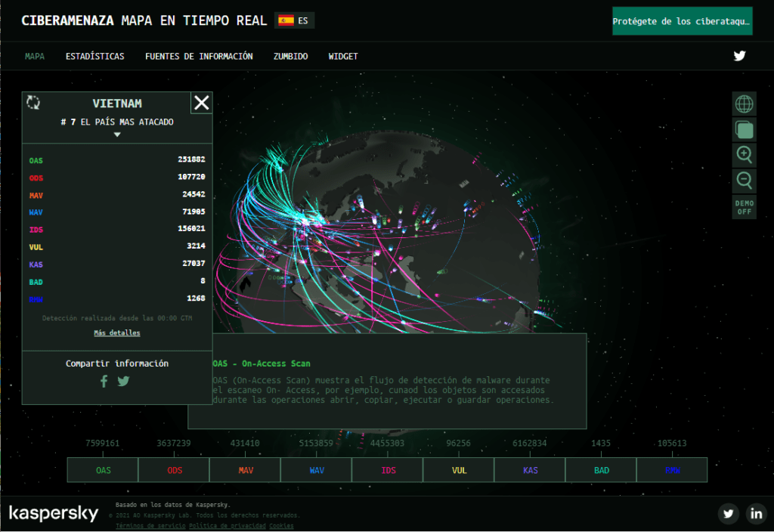Open Kaspersky LinkedIn page in footer
The image size is (774, 532).
coord(756,514)
